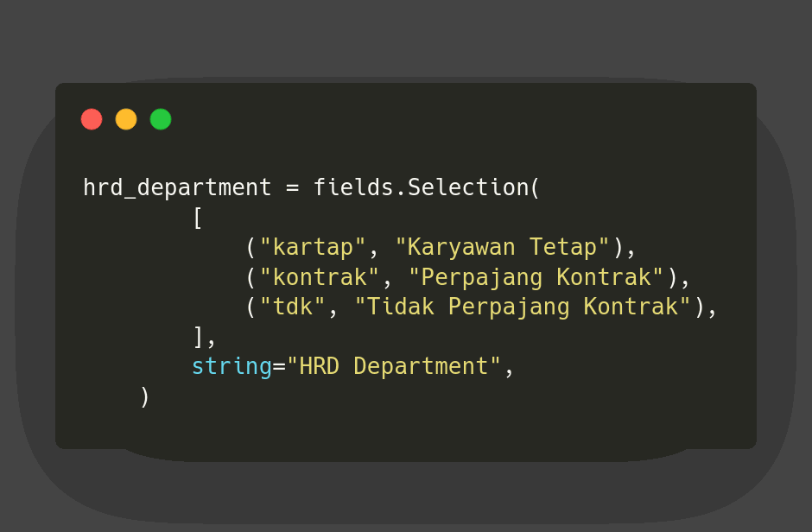
Task: Click the comma after "HRD Department"
Action: click(x=509, y=368)
